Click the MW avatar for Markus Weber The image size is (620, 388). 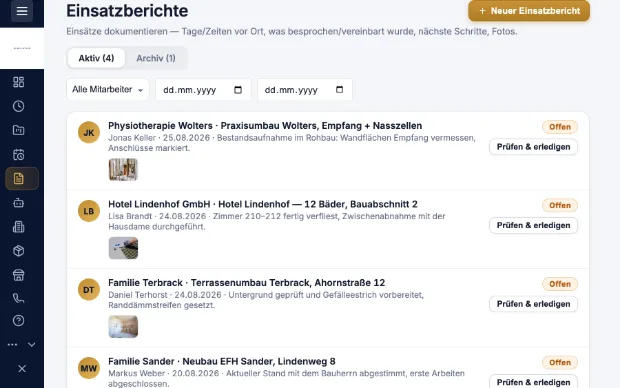[89, 368]
